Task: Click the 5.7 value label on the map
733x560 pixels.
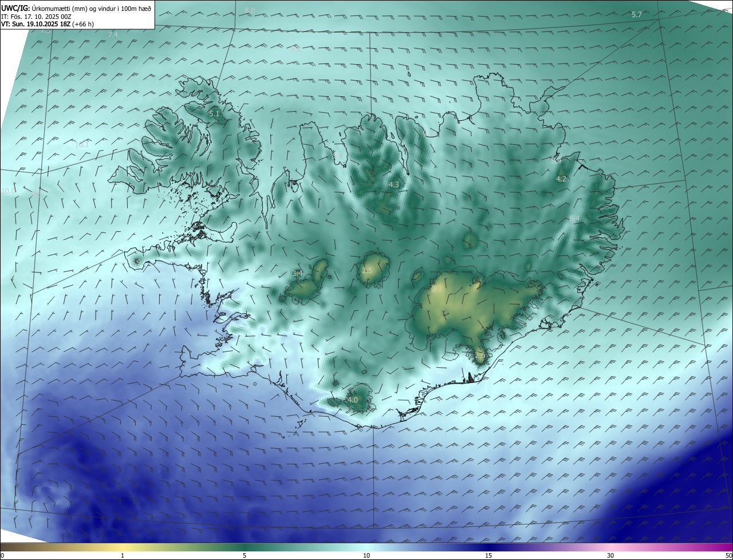Action: [637, 14]
